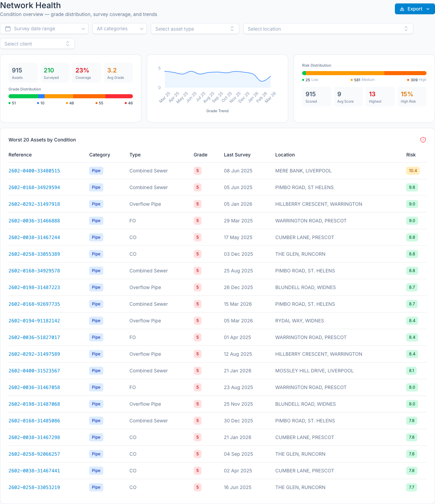Click the download icon in Export button
Image resolution: width=435 pixels, height=504 pixels.
click(402, 9)
